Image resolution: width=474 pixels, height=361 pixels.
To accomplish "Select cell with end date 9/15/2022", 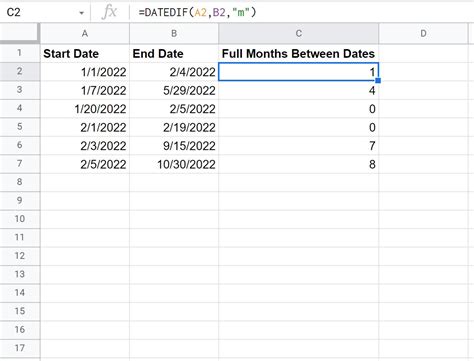I will point(174,146).
